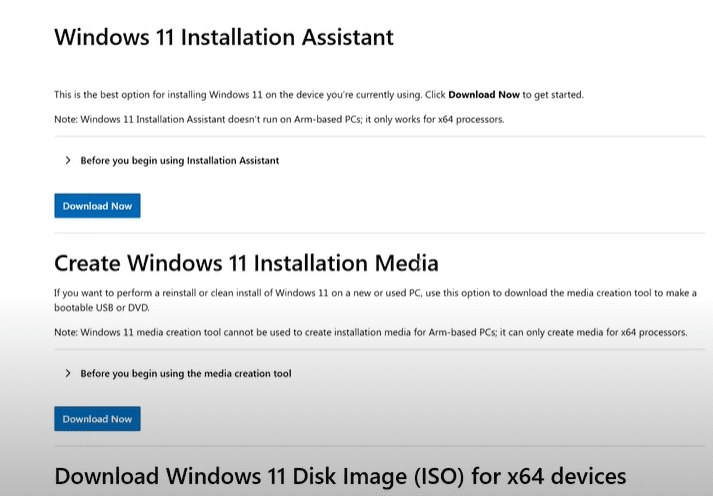This screenshot has height=496, width=713.
Task: Click the 'Download Windows 11 Disk Image (ISO)' heading
Action: (340, 475)
